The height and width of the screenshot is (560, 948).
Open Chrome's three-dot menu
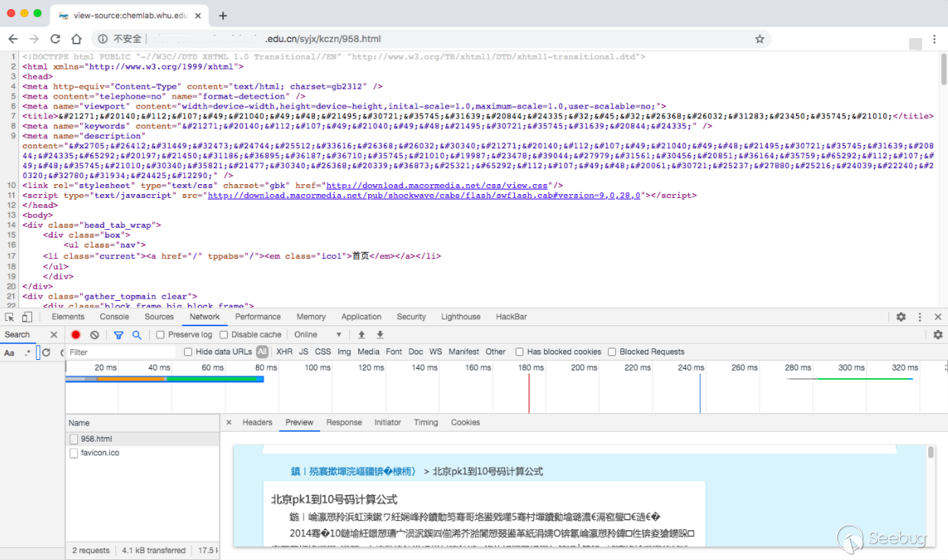point(934,39)
